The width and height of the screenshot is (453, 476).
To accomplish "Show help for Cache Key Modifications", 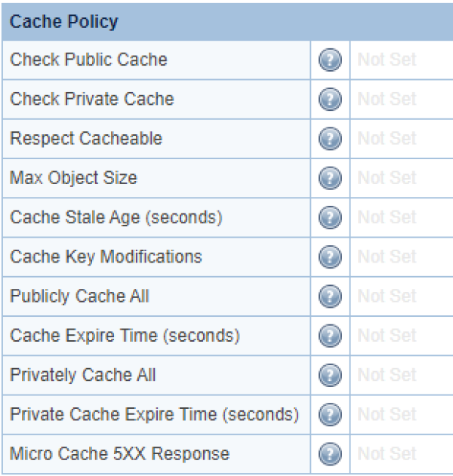I will click(x=330, y=256).
